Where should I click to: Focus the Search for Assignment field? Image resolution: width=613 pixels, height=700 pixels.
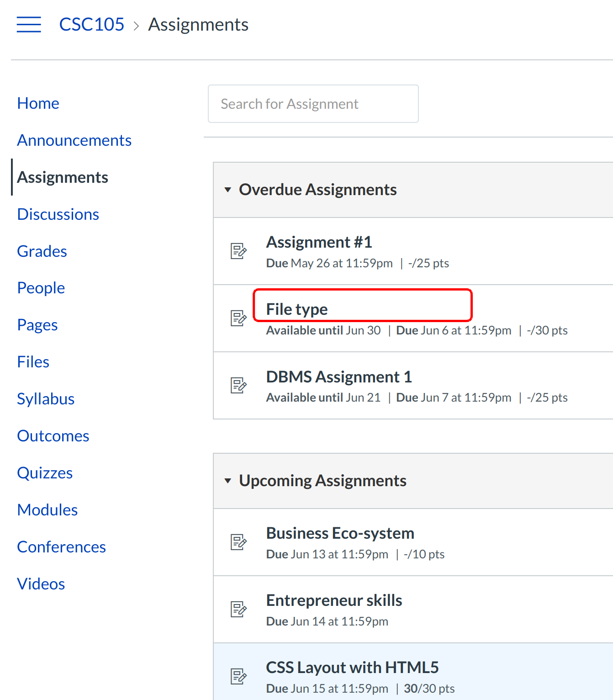[x=313, y=104]
